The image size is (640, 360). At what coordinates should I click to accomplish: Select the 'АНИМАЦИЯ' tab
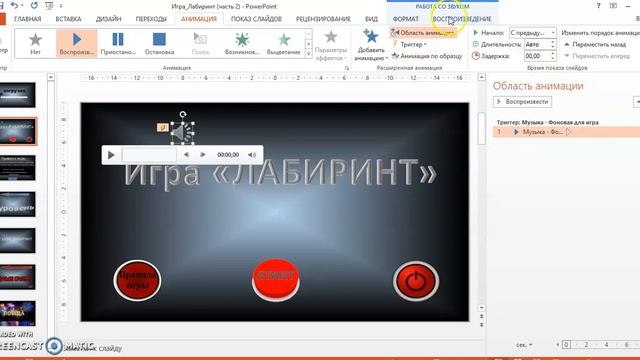(x=199, y=19)
